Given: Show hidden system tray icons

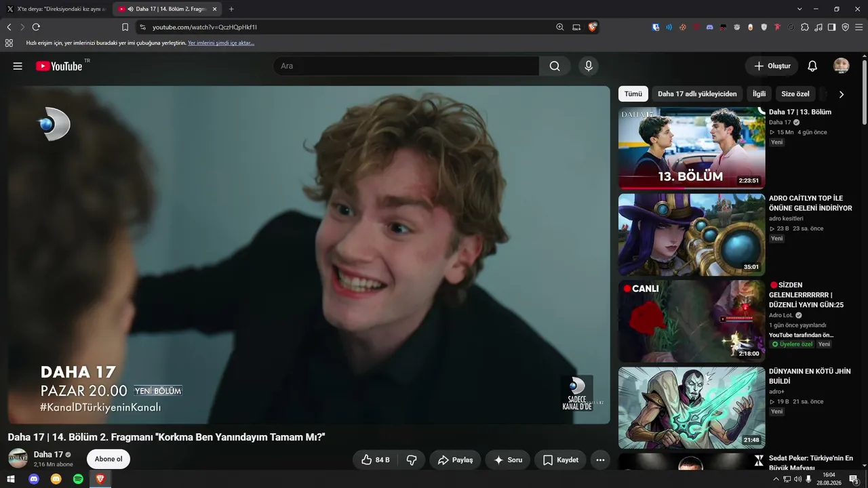Looking at the screenshot, I should click(776, 479).
